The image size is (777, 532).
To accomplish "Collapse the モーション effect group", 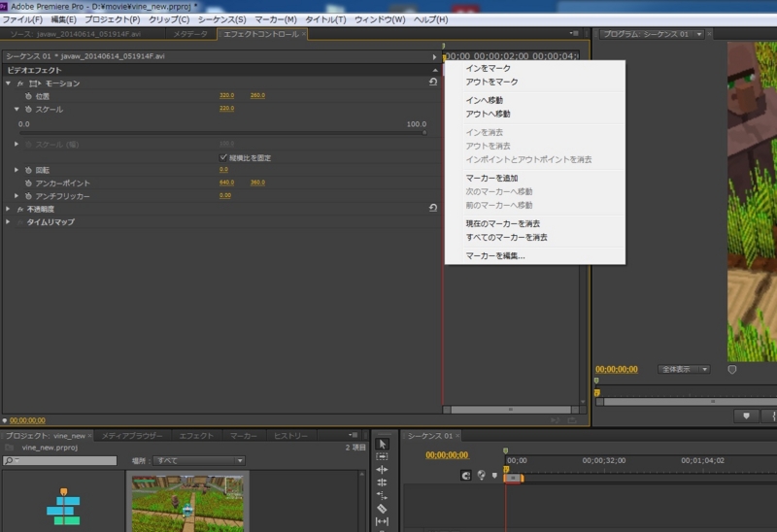I will click(8, 83).
